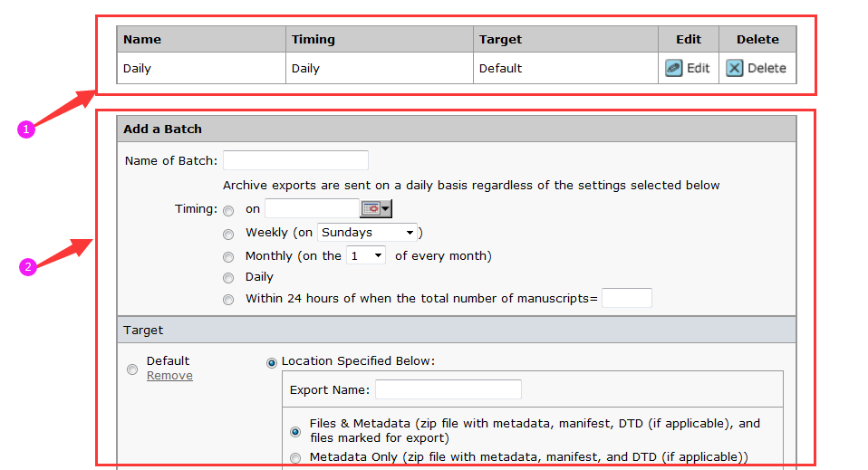Select 'Location Specified Below' radio button
This screenshot has width=868, height=470.
click(272, 362)
